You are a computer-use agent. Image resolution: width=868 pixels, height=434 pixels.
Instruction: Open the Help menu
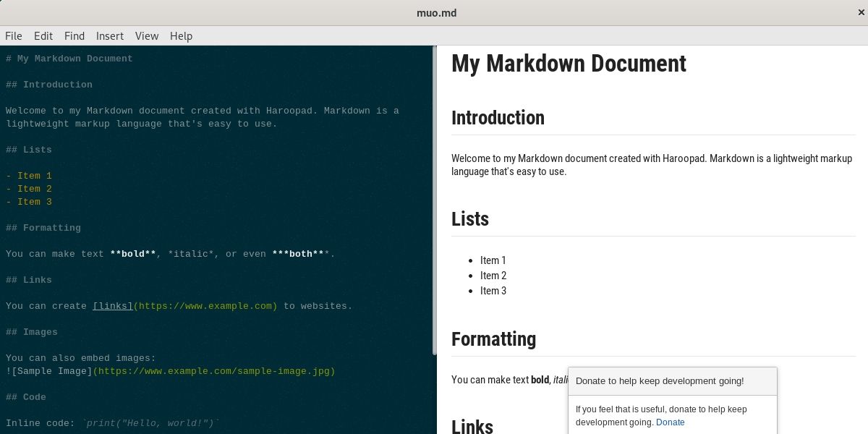[x=181, y=35]
